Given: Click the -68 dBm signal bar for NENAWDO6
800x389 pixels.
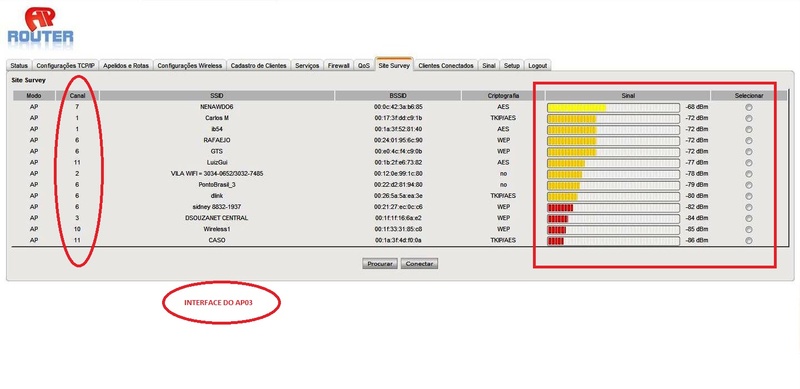Looking at the screenshot, I should click(613, 107).
